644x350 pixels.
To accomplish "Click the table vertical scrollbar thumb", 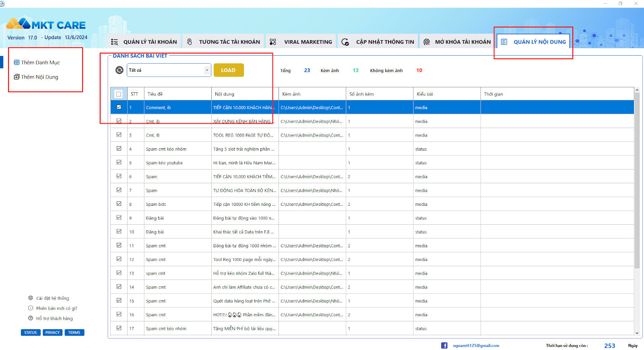I will pos(637,180).
